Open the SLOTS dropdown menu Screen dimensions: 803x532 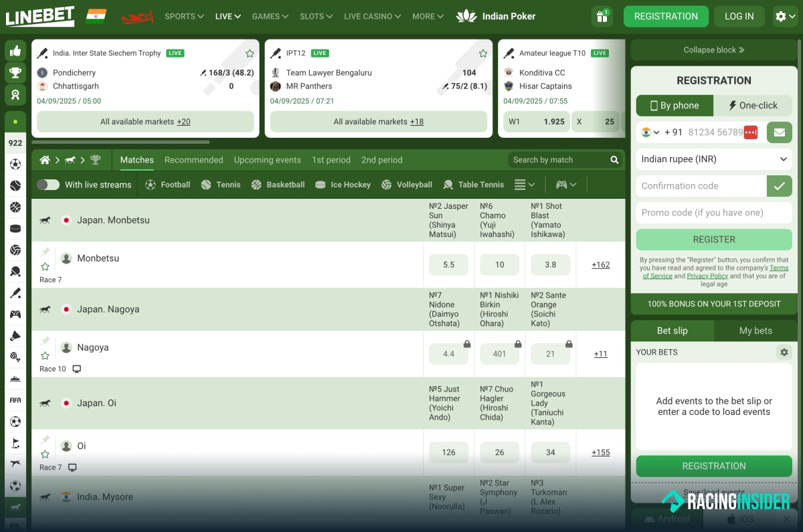[317, 16]
